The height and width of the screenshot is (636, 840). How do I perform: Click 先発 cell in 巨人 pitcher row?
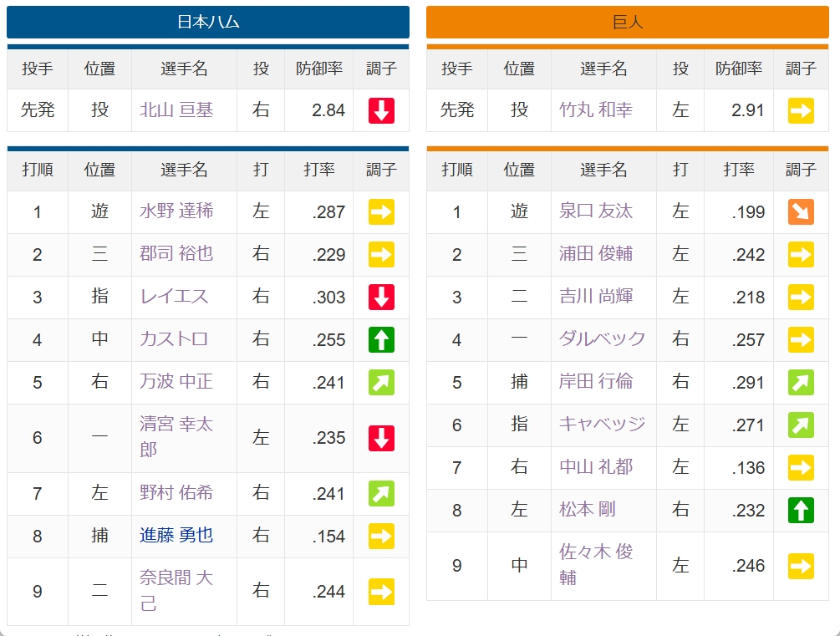(x=457, y=110)
